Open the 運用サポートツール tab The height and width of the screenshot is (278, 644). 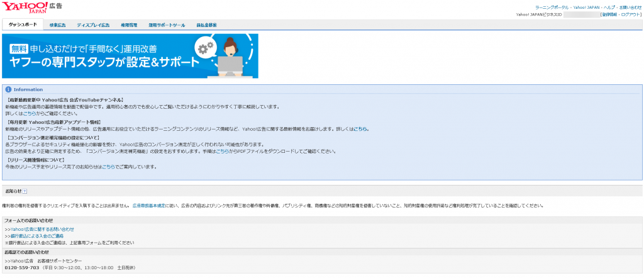(x=167, y=25)
